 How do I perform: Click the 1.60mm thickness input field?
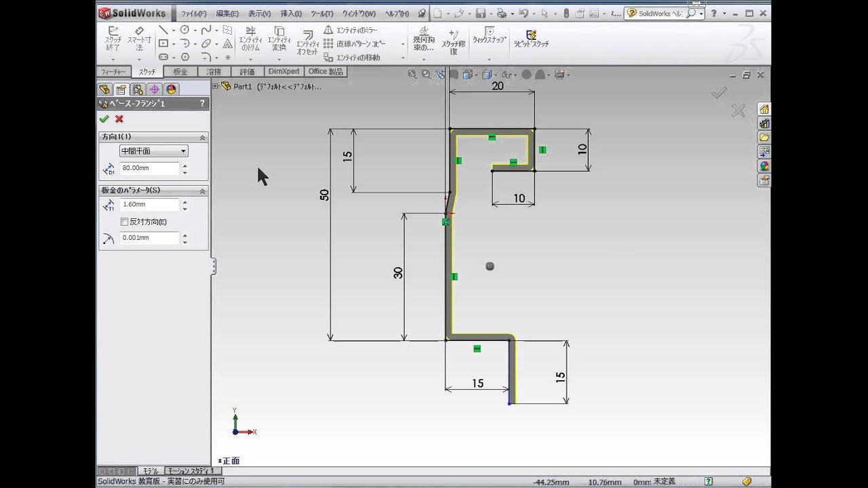pos(149,205)
